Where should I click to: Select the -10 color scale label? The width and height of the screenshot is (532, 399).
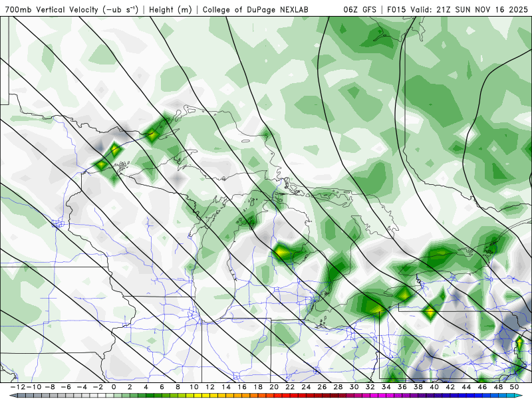33,387
